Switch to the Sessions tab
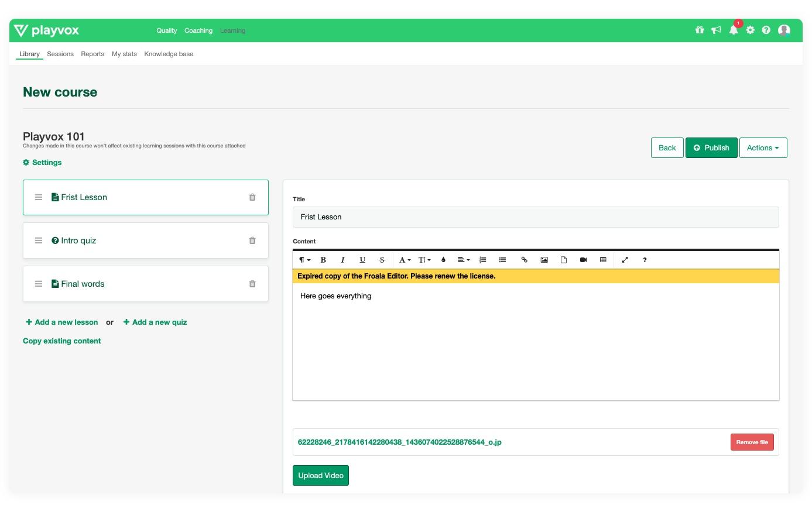This screenshot has height=512, width=812. point(60,54)
